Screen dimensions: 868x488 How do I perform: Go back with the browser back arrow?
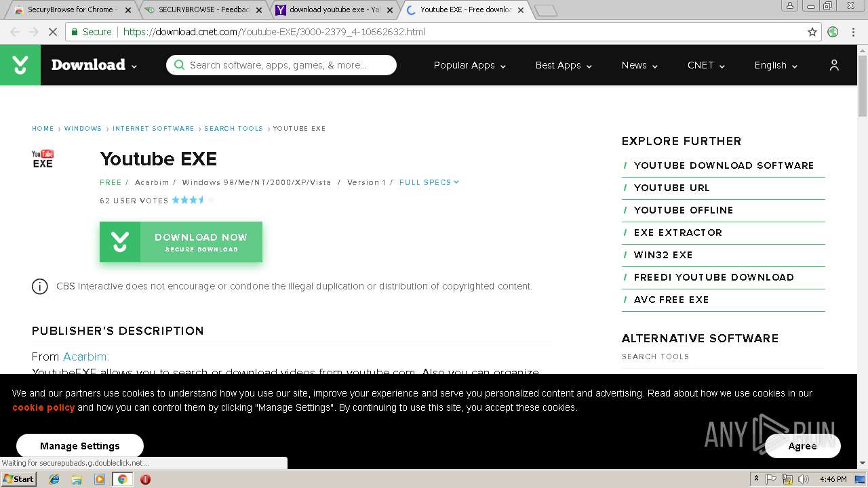[15, 32]
